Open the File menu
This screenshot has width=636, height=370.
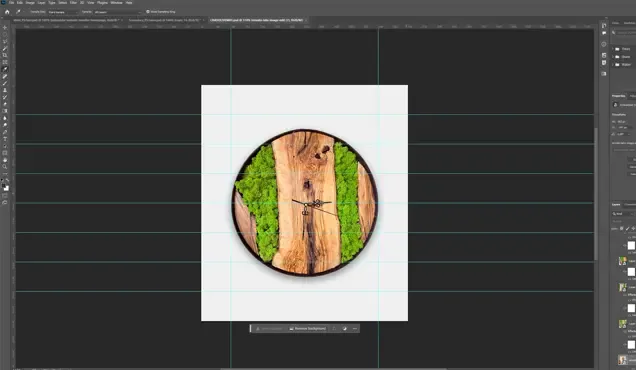coord(11,2)
